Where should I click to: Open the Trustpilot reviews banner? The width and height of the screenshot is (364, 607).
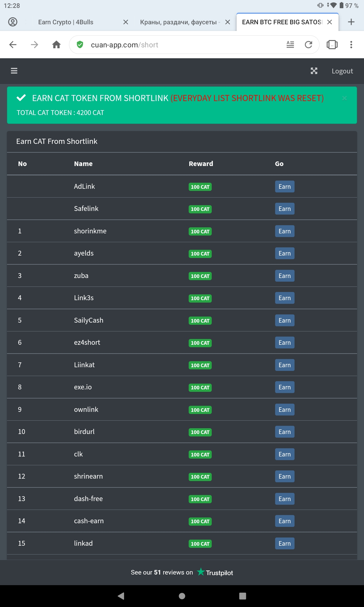point(182,572)
